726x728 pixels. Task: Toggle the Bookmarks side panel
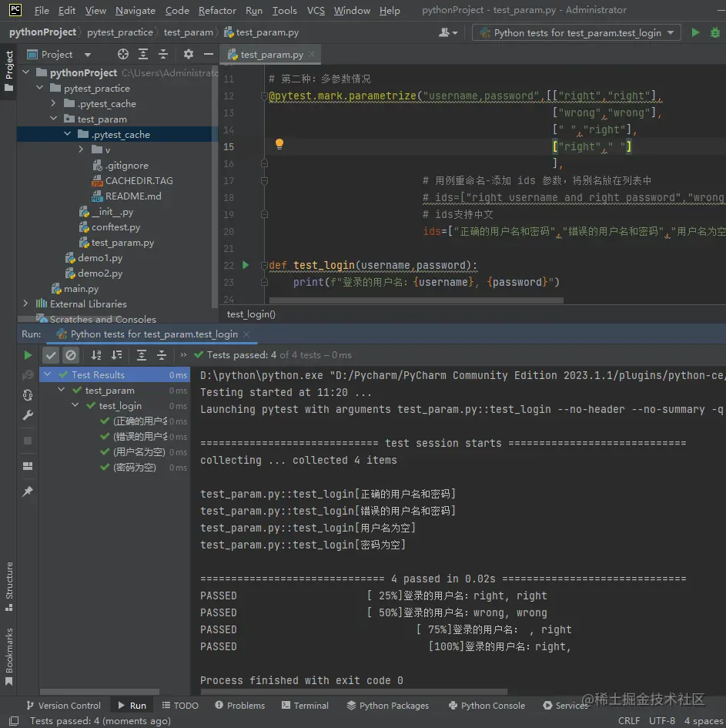(8, 656)
